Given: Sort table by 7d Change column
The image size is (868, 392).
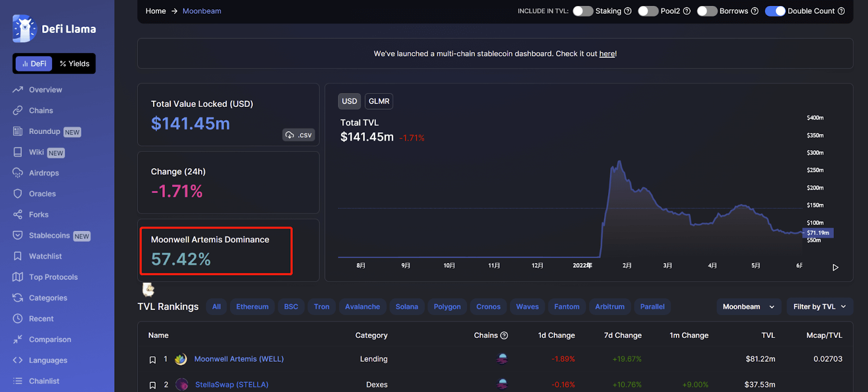Looking at the screenshot, I should pos(623,336).
